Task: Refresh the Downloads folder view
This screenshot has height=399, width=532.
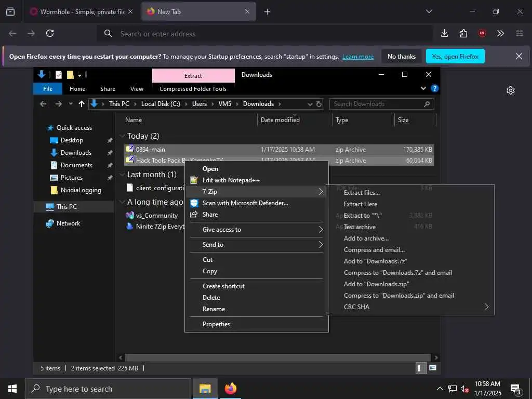Action: 319,104
